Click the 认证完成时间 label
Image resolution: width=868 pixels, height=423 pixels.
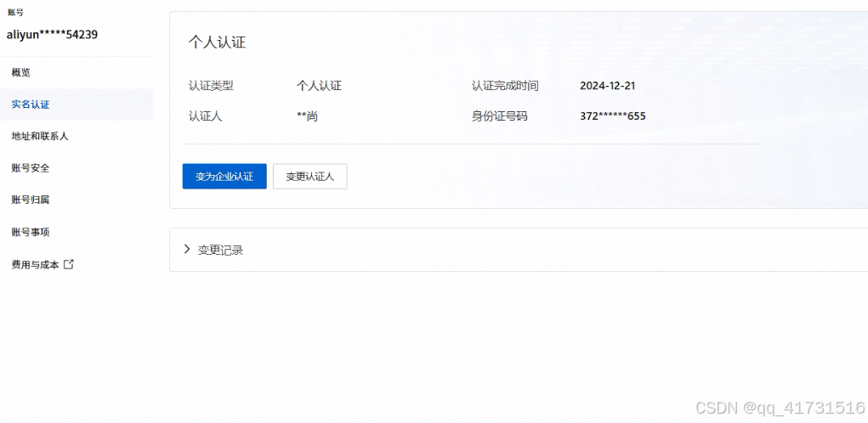[x=505, y=86]
